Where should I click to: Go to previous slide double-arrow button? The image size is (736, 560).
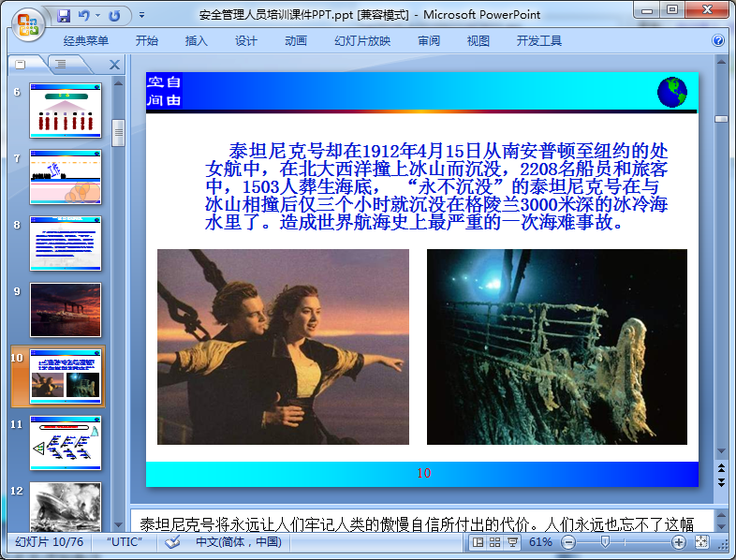click(721, 467)
